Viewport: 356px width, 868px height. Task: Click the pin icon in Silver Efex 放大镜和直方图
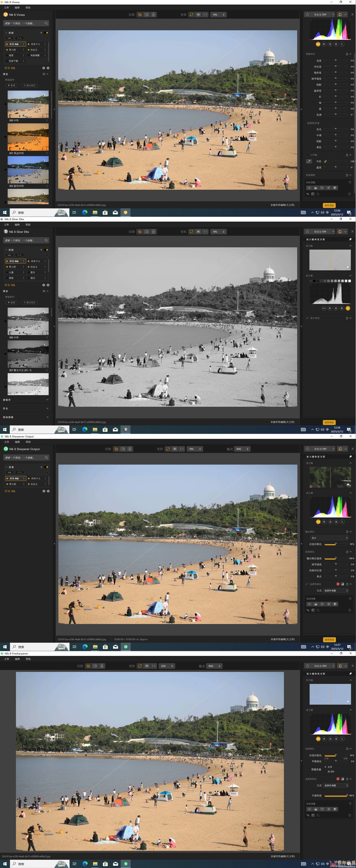[x=350, y=239]
